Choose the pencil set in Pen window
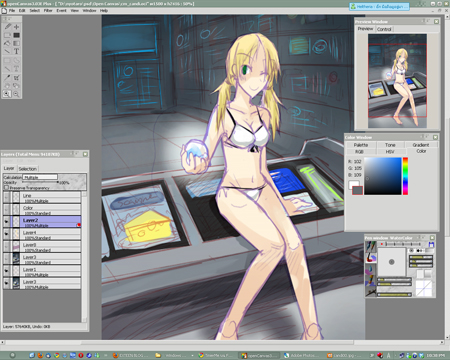Image resolution: width=450 pixels, height=360 pixels. pos(371,246)
